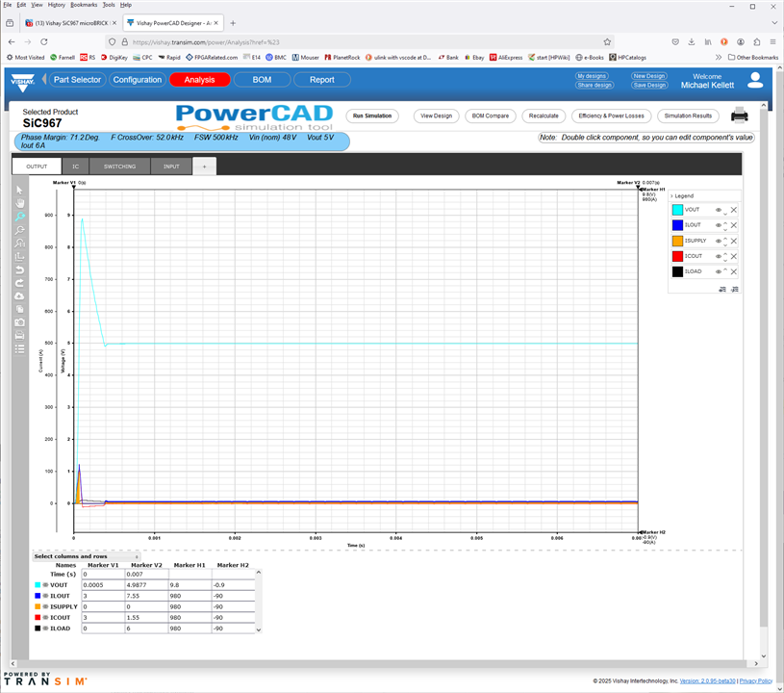Open the browser tab list dropdown
This screenshot has width=784, height=693.
(x=774, y=22)
